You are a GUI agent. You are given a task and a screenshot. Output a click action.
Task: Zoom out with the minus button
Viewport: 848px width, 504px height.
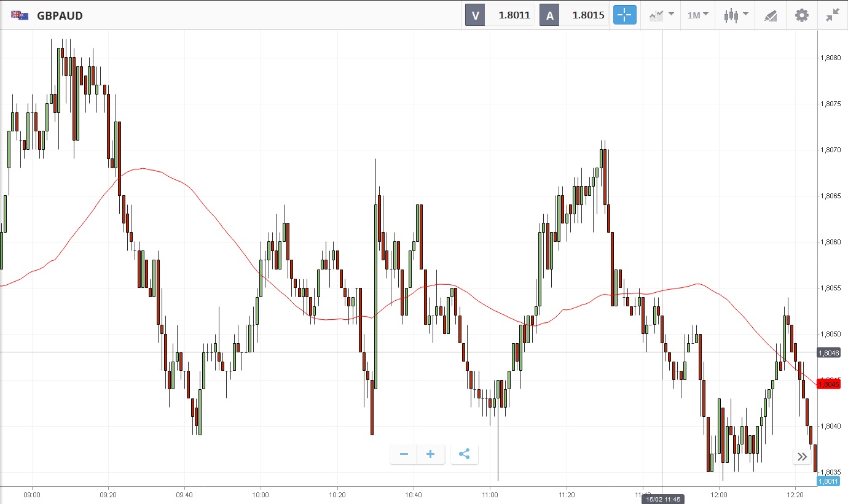(x=404, y=454)
